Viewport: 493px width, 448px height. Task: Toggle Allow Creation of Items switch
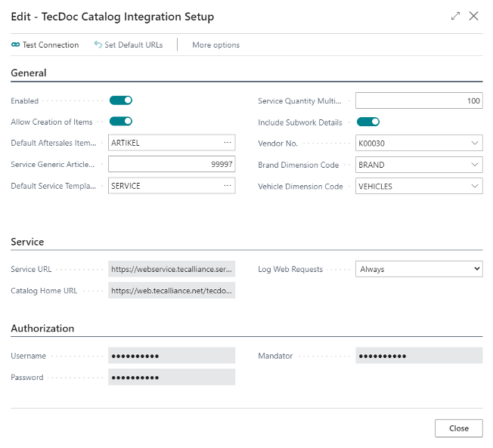(121, 122)
